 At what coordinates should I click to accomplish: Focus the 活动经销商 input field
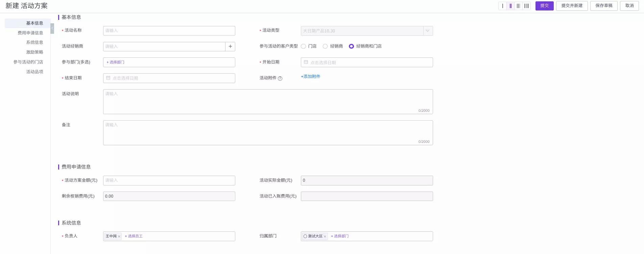click(164, 47)
